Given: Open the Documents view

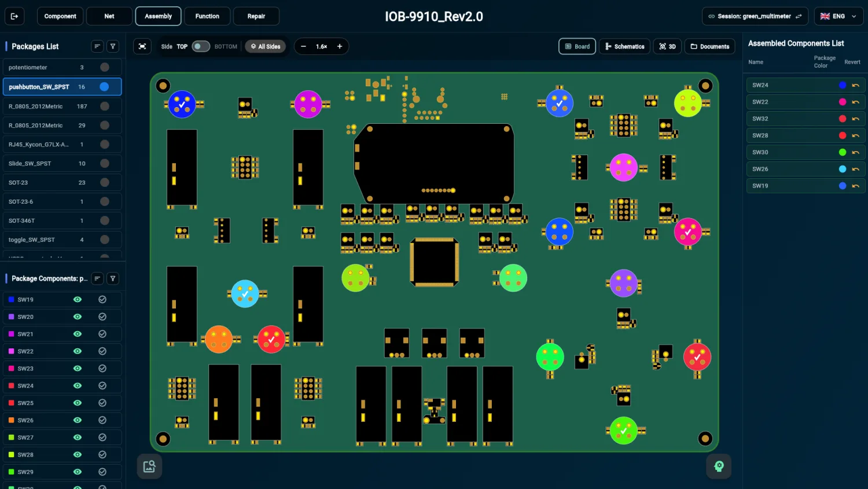Looking at the screenshot, I should click(x=710, y=46).
